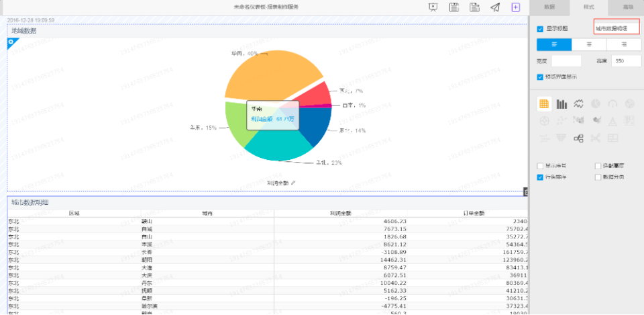Click the save-as icon with arrow

tap(475, 7)
